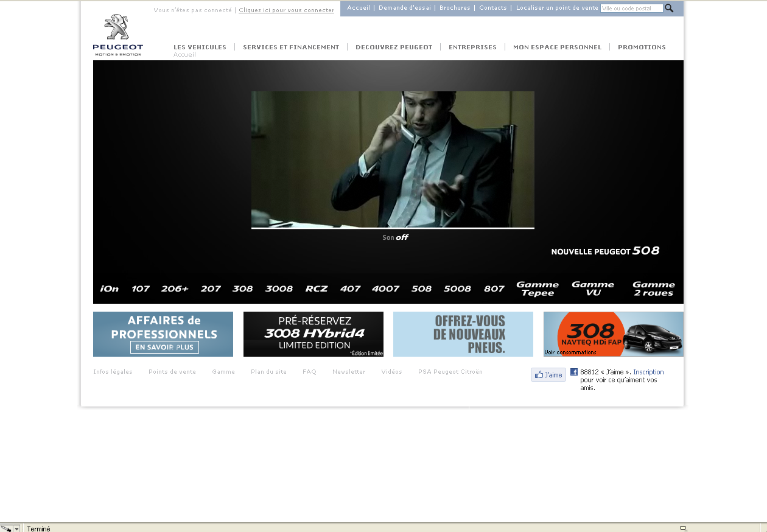Select the 807 model
767x532 pixels.
[494, 289]
